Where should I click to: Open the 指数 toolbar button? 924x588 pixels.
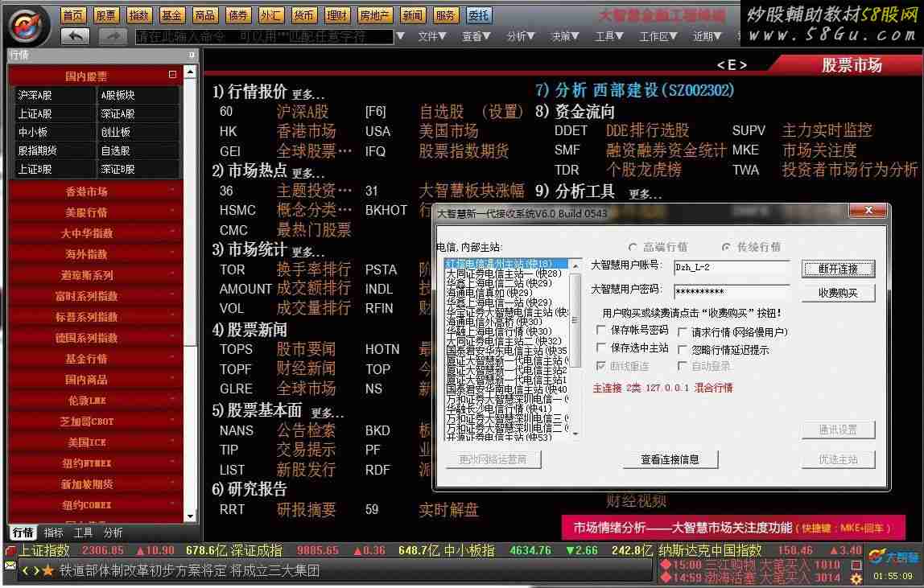pyautogui.click(x=139, y=15)
